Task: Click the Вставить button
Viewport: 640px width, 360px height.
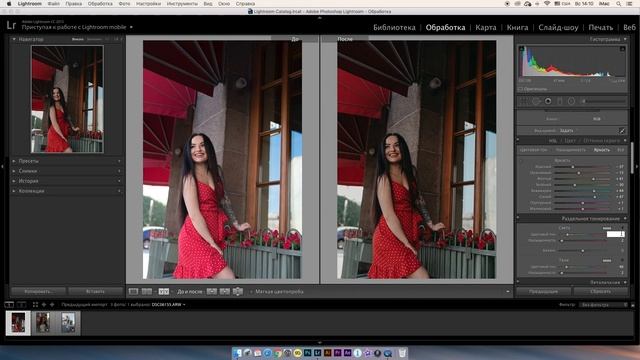Action: (x=96, y=291)
